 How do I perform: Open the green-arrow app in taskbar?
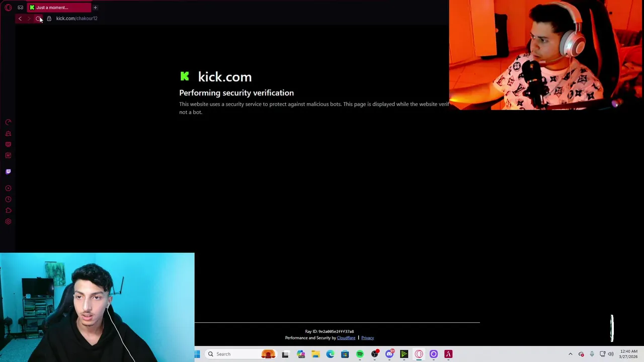(404, 354)
